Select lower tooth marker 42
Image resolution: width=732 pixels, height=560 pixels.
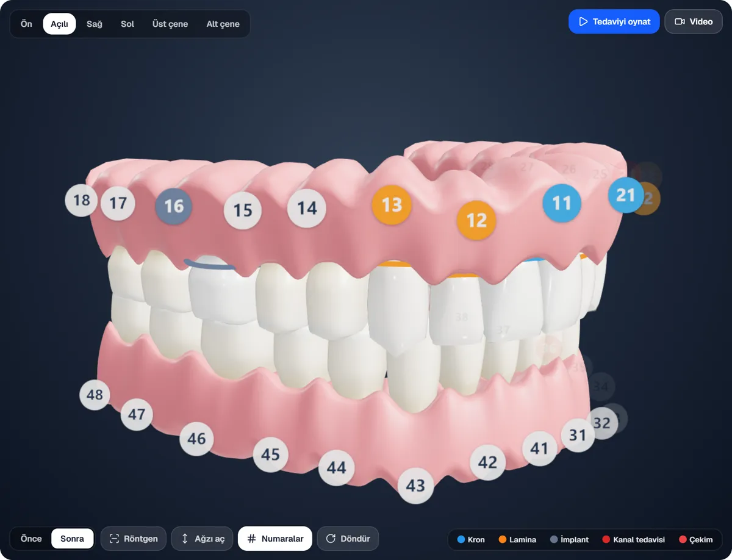487,462
